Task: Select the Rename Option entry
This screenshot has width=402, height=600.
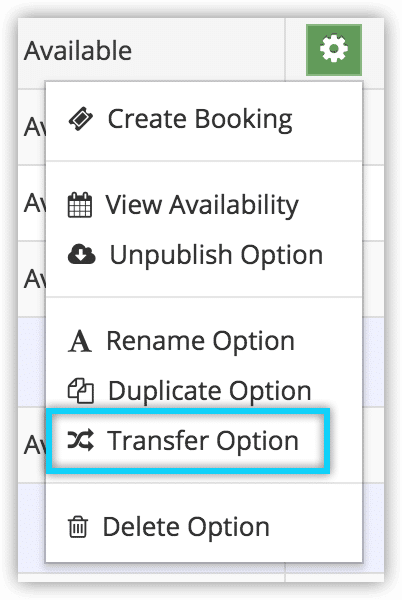Action: 204,341
